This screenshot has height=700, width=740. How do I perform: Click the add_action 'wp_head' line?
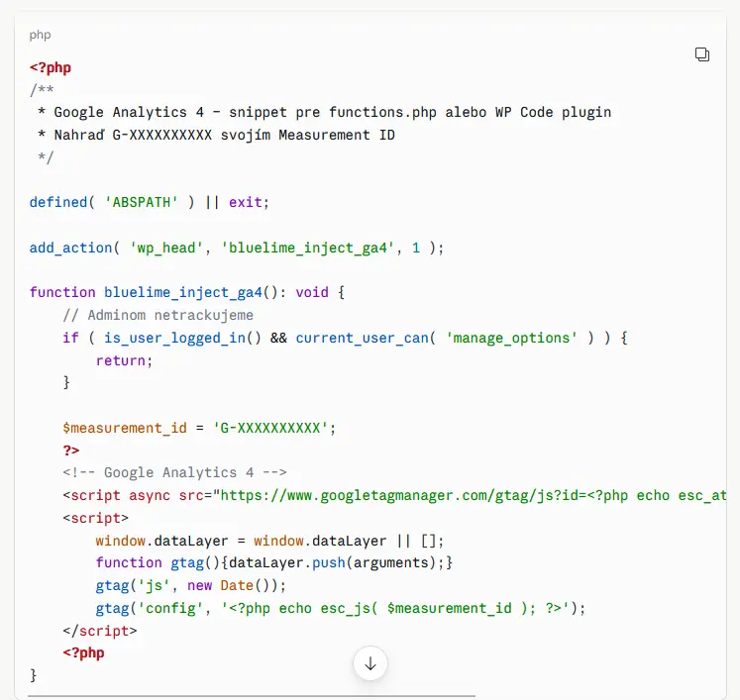point(237,248)
